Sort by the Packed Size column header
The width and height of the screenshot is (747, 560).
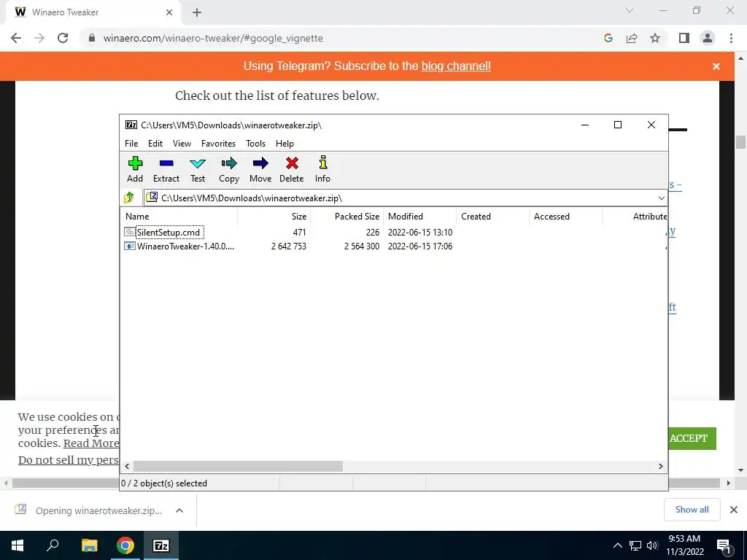pos(347,216)
